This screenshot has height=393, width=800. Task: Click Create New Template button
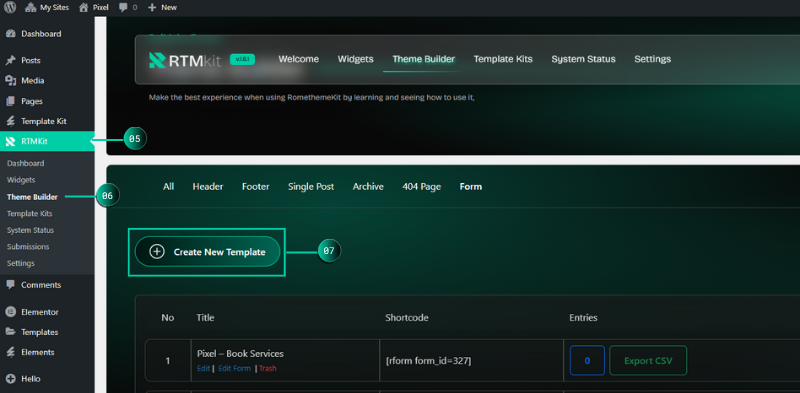[x=207, y=252]
